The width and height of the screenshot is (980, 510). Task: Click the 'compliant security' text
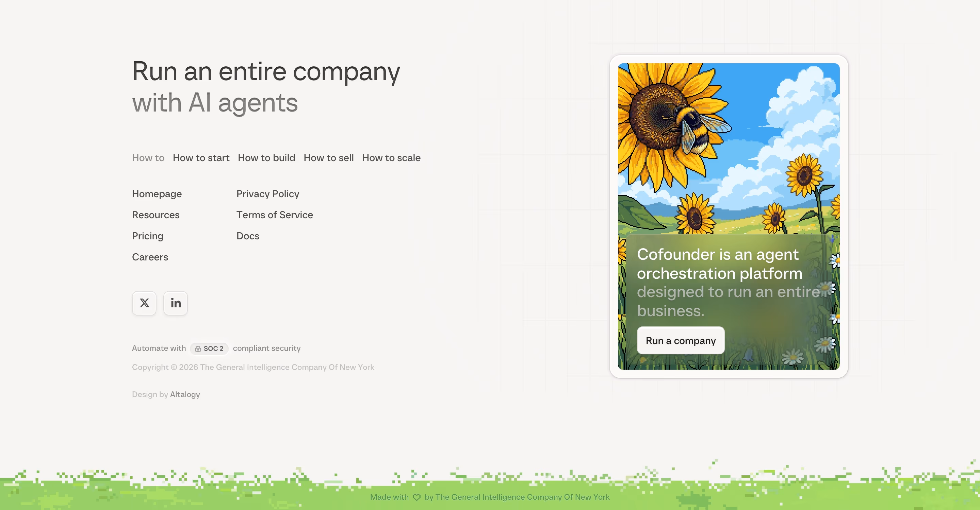(267, 348)
